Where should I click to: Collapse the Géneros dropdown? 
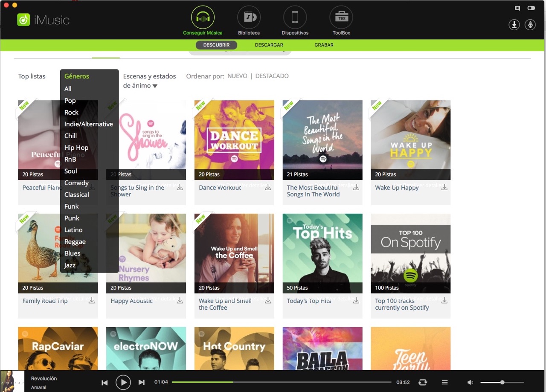77,76
